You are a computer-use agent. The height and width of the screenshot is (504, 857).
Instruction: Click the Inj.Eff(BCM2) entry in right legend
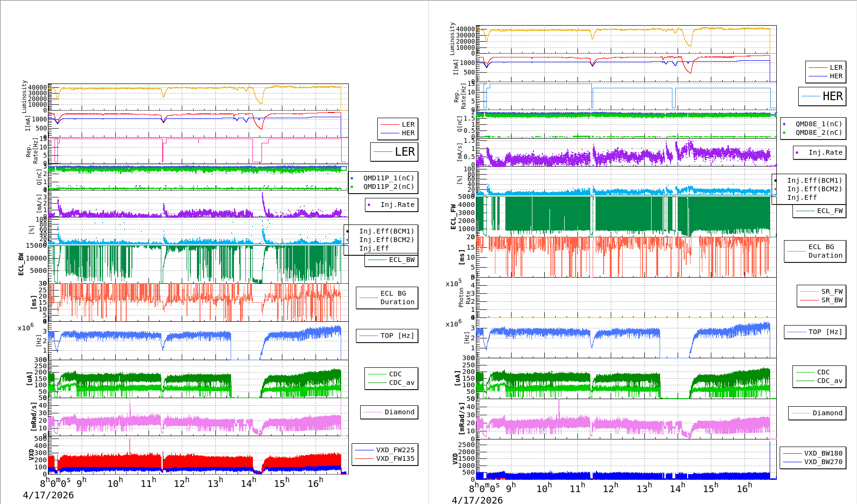click(x=814, y=189)
